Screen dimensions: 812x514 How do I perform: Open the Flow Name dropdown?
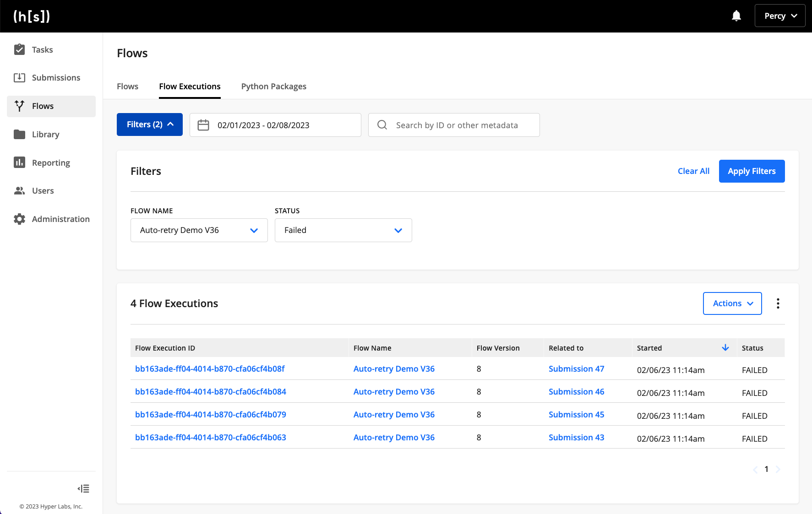pyautogui.click(x=199, y=230)
